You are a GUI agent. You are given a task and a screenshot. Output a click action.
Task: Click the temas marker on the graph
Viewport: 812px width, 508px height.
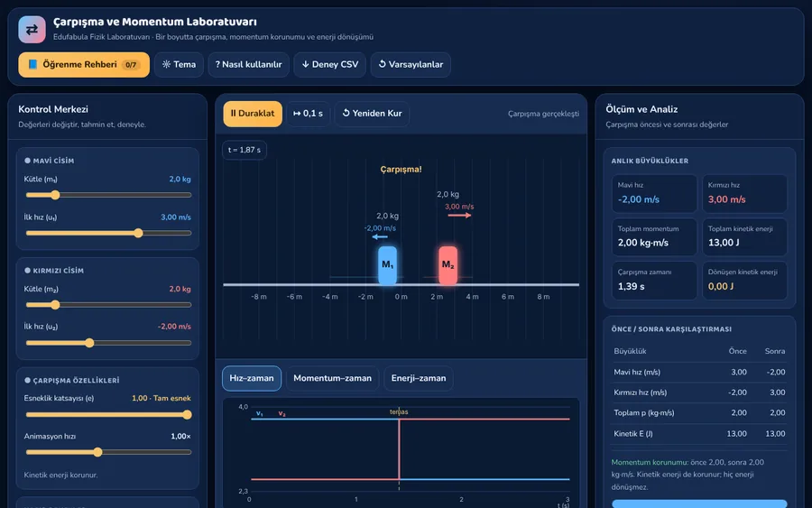pos(399,411)
